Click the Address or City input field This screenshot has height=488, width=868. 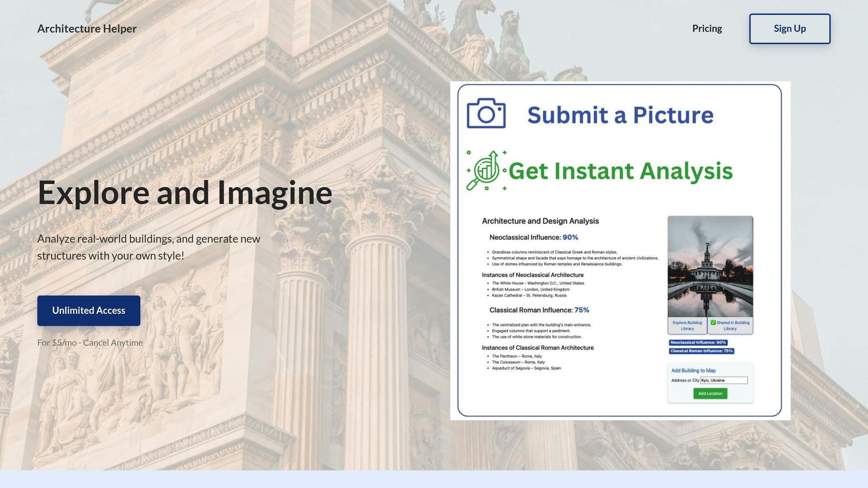(x=724, y=380)
